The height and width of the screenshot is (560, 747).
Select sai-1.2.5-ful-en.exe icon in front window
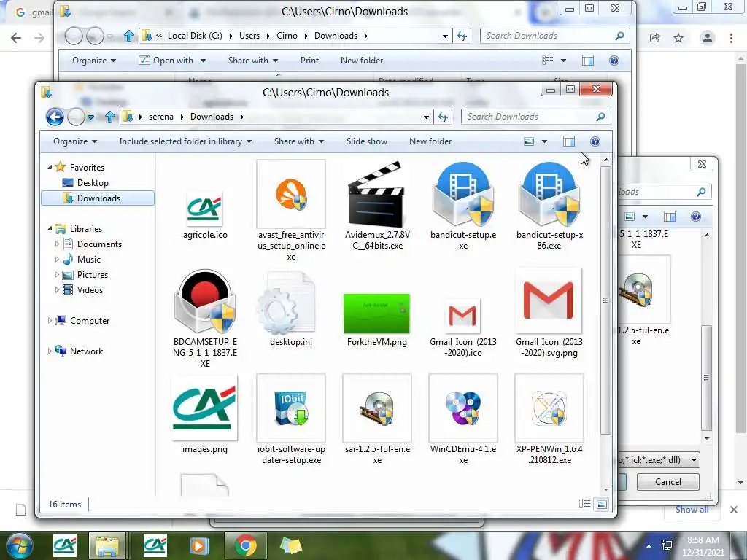377,408
